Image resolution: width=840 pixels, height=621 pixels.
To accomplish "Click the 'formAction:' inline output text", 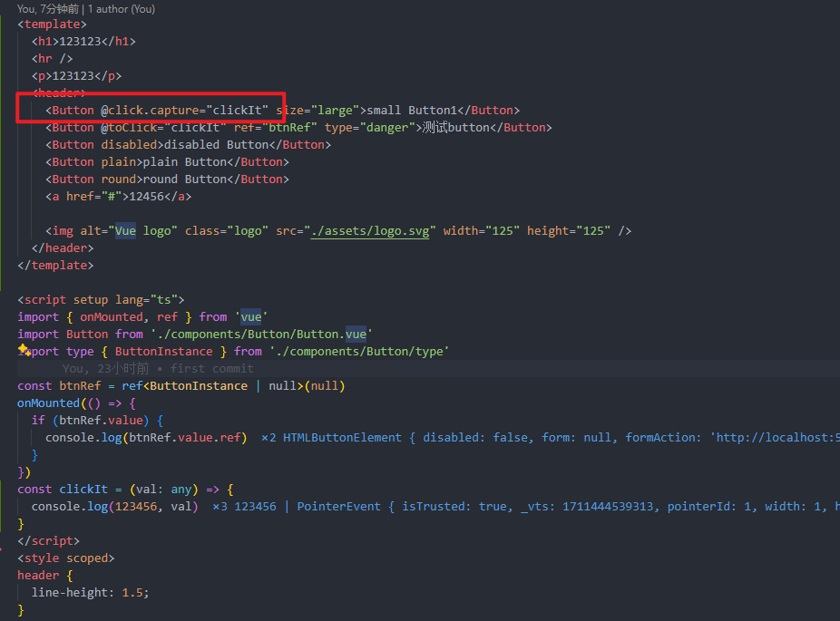I will click(x=663, y=437).
